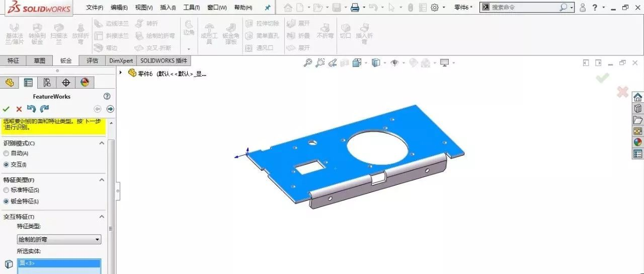Select the 标准特征 feature type radio button
This screenshot has height=274, width=644.
click(x=6, y=190)
